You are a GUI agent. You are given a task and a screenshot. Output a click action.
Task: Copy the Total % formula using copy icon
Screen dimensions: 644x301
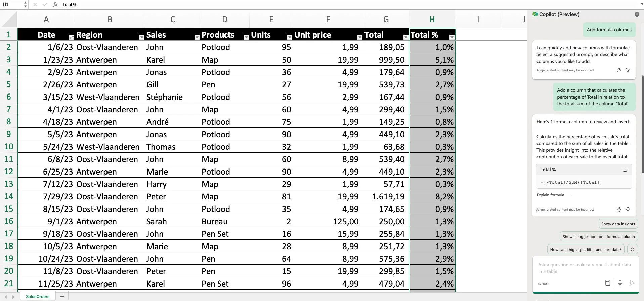pos(625,170)
